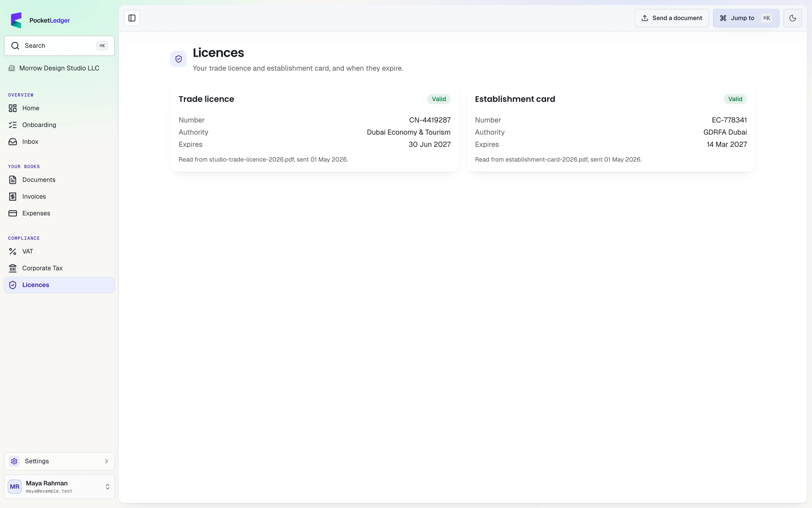
Task: Click the Home grid icon
Action: click(x=13, y=108)
